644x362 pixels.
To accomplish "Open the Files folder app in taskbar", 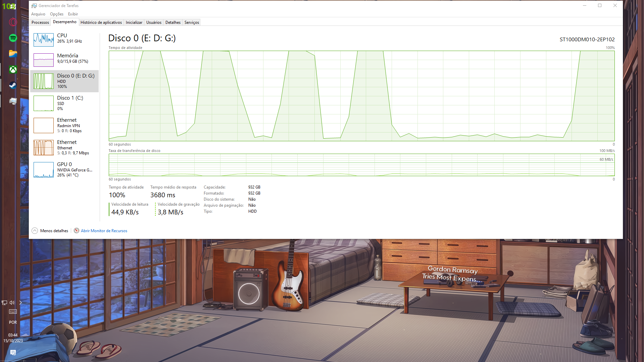I will point(13,54).
